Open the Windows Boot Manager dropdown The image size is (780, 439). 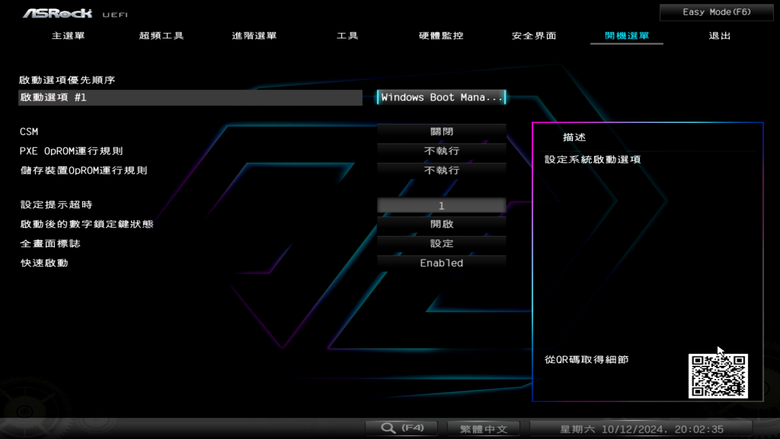[441, 97]
